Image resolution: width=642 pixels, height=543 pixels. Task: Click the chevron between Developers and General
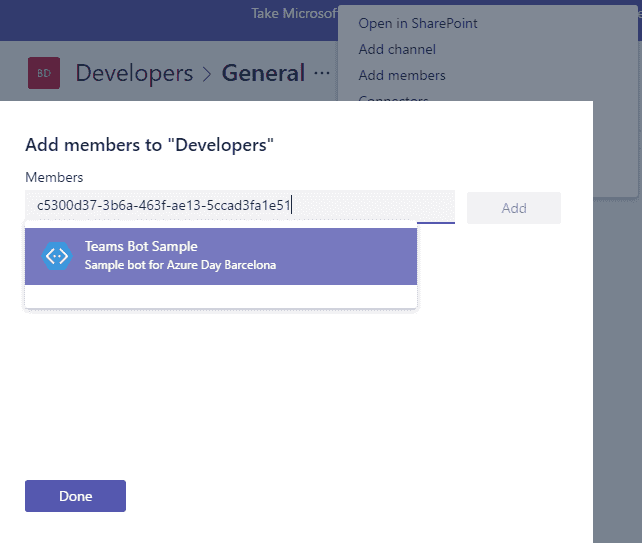click(207, 74)
